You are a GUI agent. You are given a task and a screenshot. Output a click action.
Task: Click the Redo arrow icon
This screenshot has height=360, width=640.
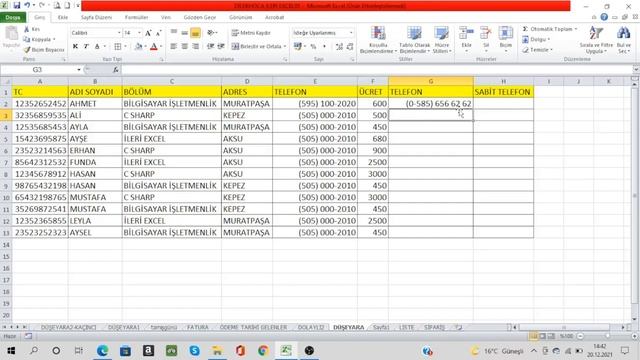coord(42,6)
